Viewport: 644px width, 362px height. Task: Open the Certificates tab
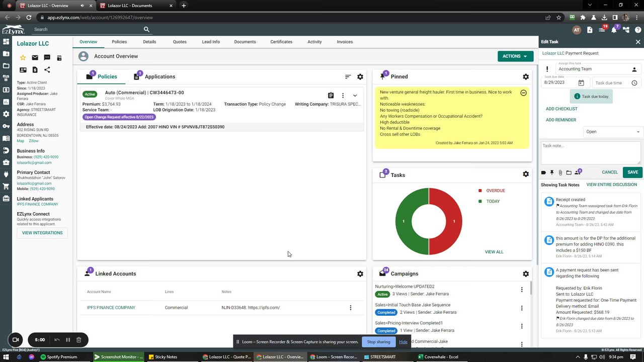tap(281, 42)
